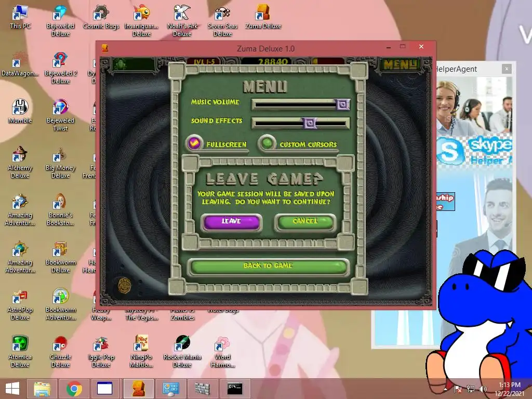Select the Atomica Deluxe desktop shortcut

pyautogui.click(x=20, y=352)
